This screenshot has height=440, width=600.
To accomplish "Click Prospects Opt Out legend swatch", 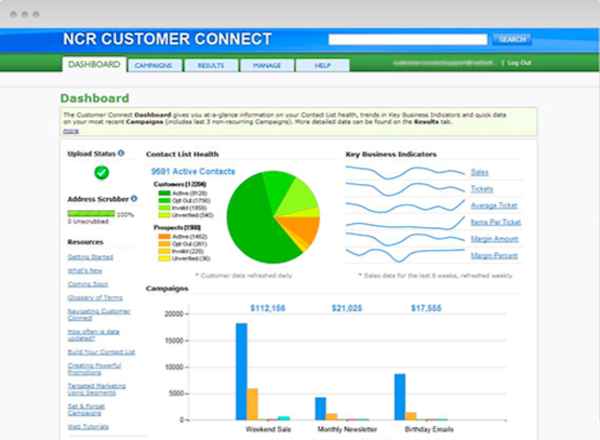I will 165,244.
